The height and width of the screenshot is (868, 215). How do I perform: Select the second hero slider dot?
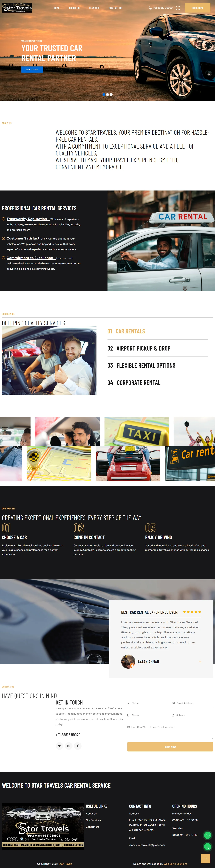point(107,94)
